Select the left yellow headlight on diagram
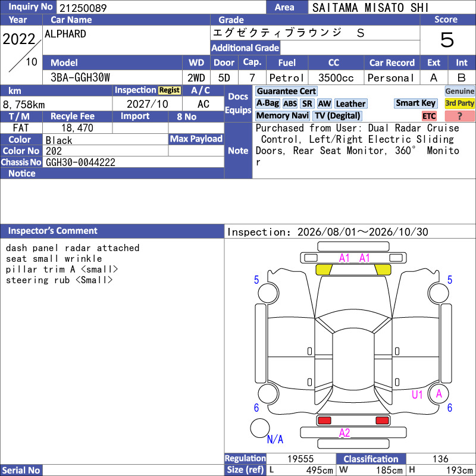Screen dimensions: 476x476 [x=324, y=270]
